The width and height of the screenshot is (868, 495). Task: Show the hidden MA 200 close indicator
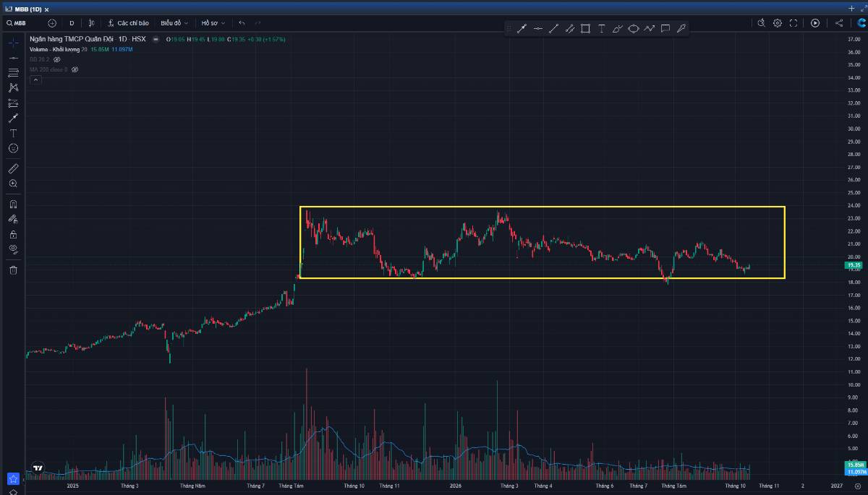(x=75, y=69)
